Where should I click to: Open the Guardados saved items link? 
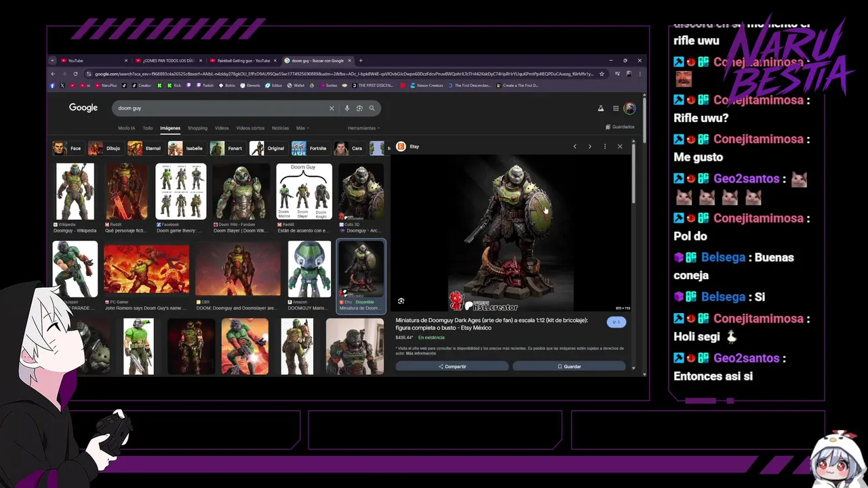620,127
